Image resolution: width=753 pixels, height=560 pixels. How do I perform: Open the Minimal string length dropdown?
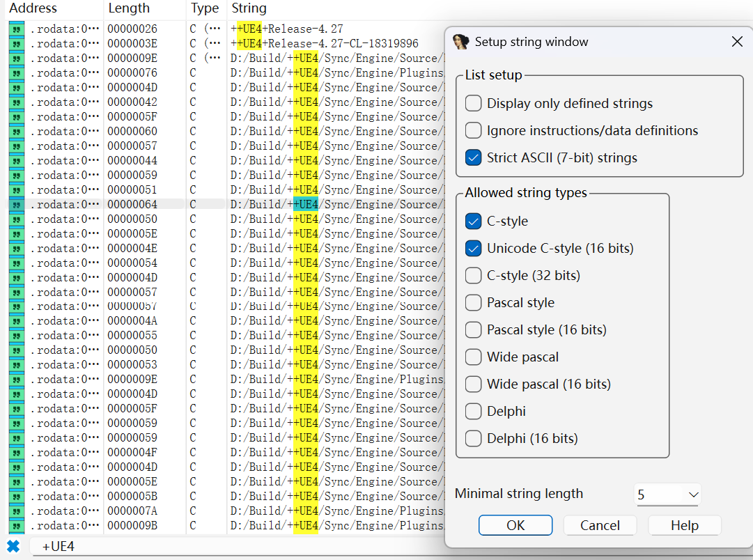coord(667,495)
